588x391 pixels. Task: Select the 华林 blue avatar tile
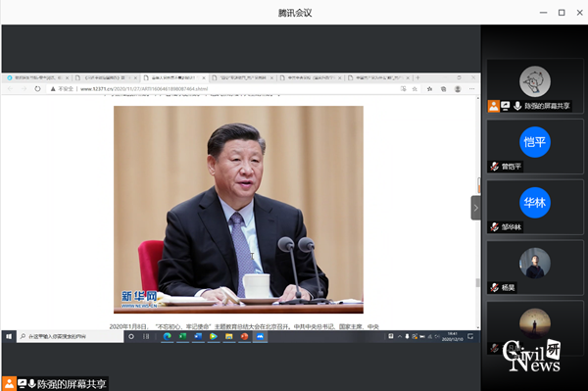pos(535,203)
